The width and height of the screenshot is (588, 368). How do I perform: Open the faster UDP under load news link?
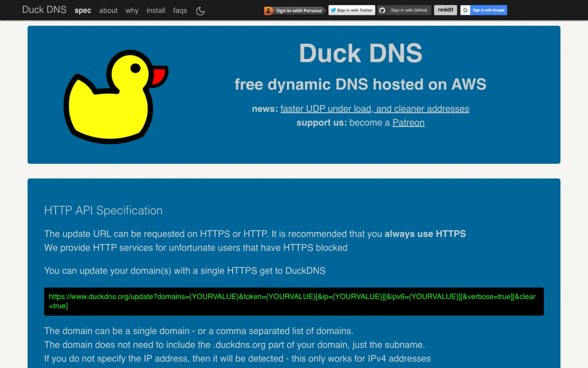coord(374,109)
